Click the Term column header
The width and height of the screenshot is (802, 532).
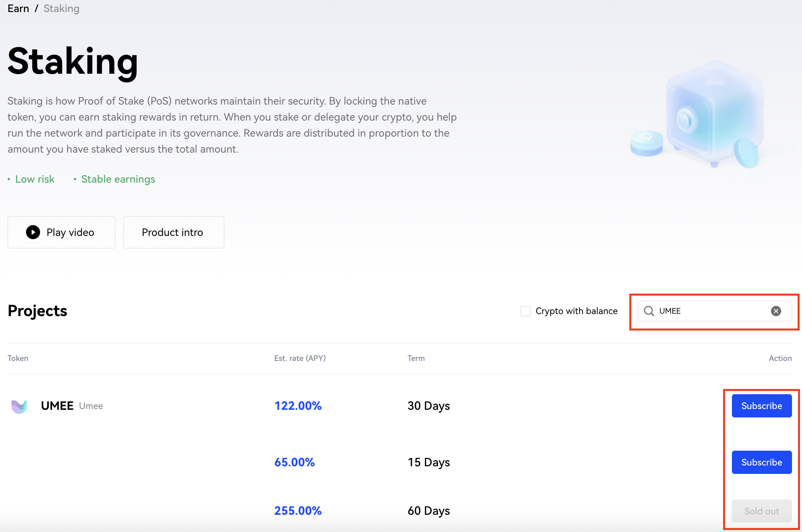pos(416,358)
